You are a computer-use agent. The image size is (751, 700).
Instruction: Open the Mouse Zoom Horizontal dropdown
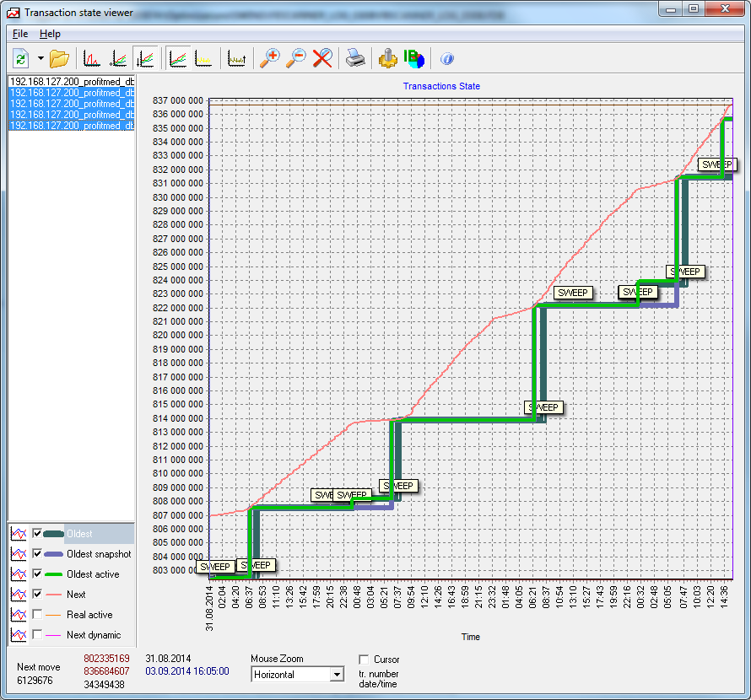pyautogui.click(x=337, y=675)
